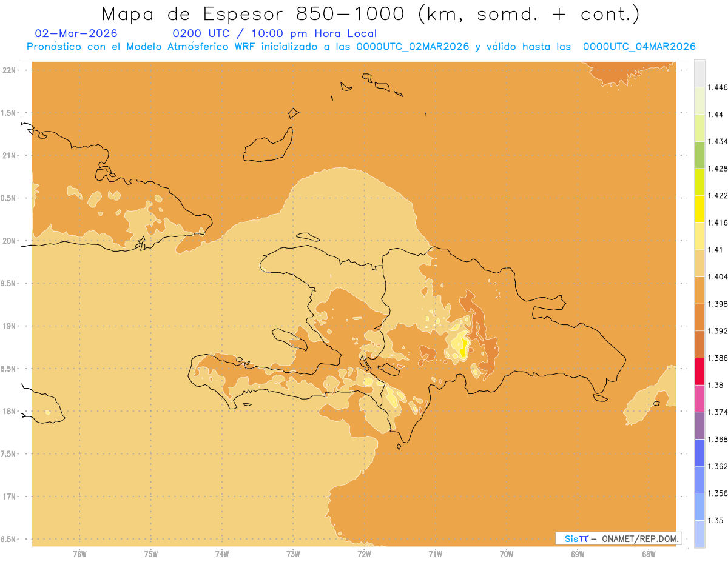
Task: Click the '71W' longitude label
Action: (435, 554)
